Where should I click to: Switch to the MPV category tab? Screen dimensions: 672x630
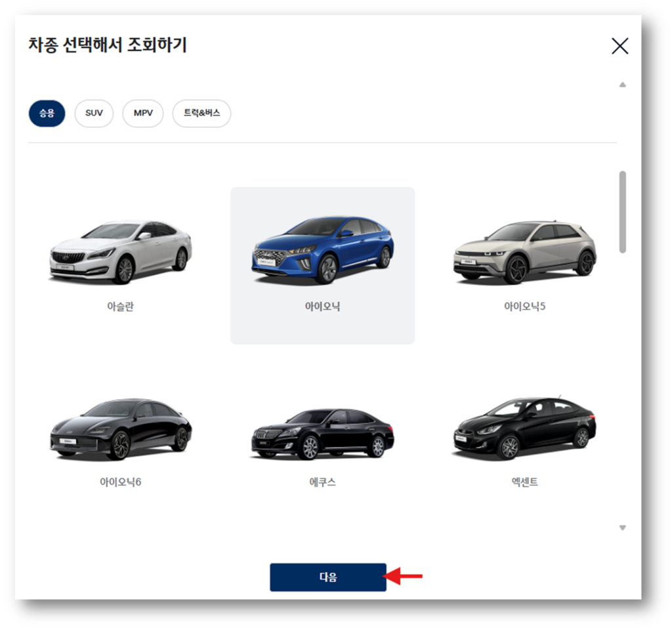[x=142, y=114]
